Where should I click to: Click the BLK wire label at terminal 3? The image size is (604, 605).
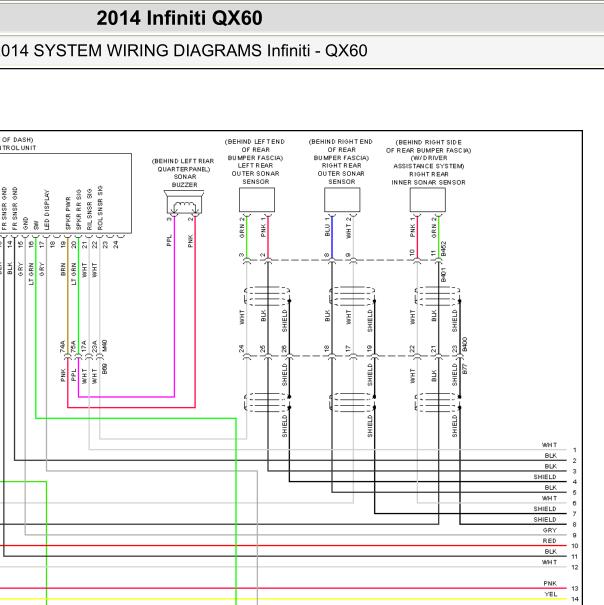[551, 466]
